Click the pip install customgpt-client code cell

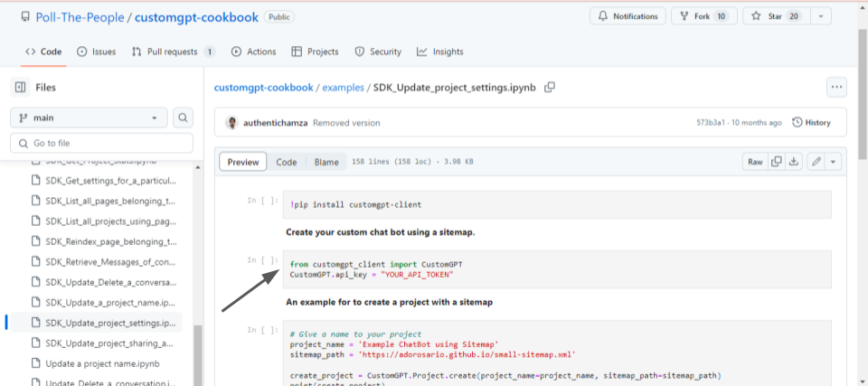(x=557, y=204)
